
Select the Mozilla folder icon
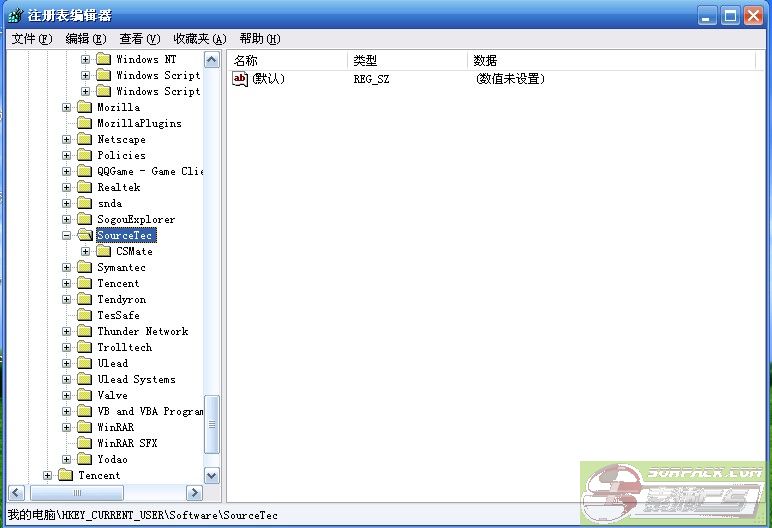(x=85, y=107)
